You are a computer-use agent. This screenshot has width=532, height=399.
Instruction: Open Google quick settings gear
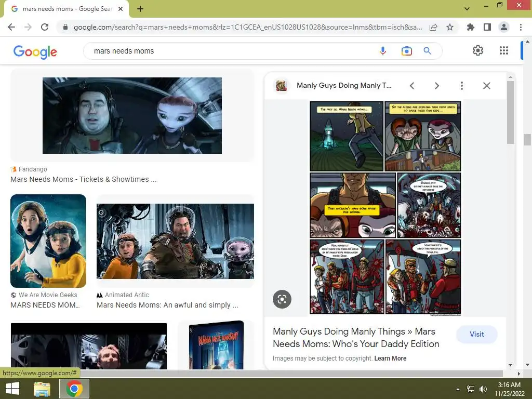478,50
